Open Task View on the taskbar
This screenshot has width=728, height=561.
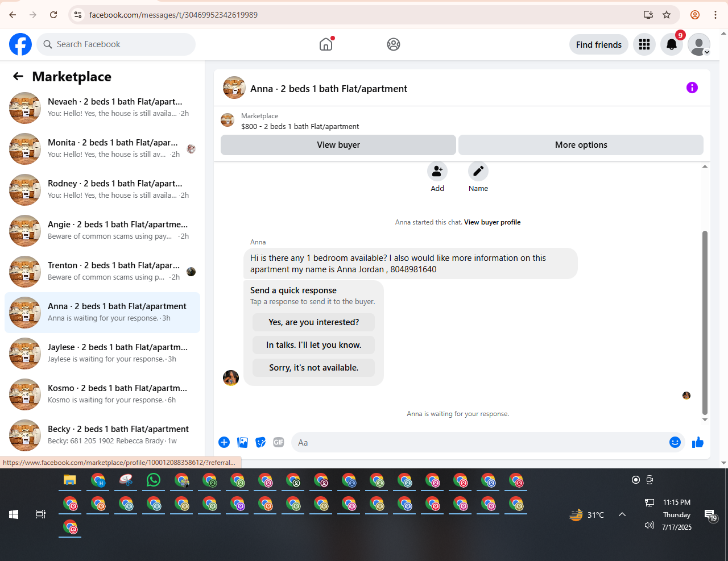pyautogui.click(x=41, y=514)
